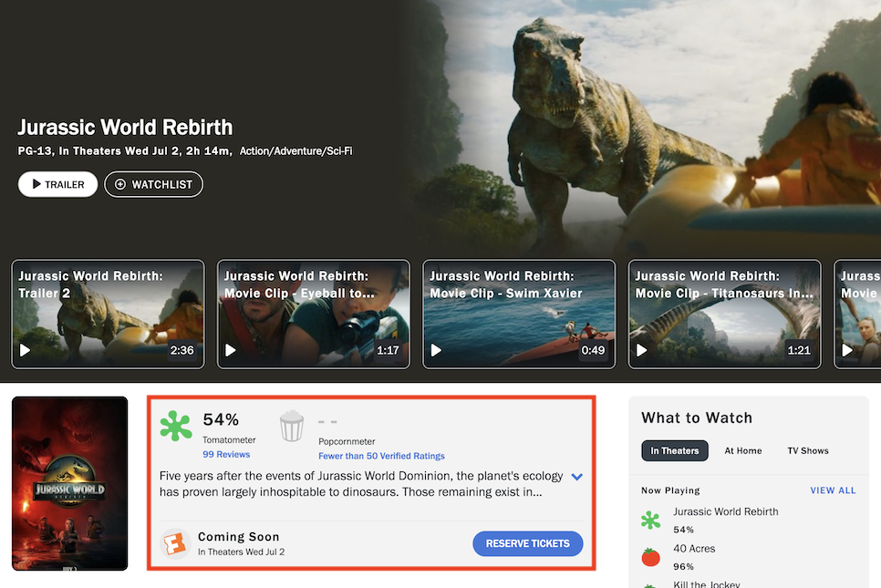Click the green splat Tomatometer icon
Image resolution: width=881 pixels, height=588 pixels.
pyautogui.click(x=176, y=426)
